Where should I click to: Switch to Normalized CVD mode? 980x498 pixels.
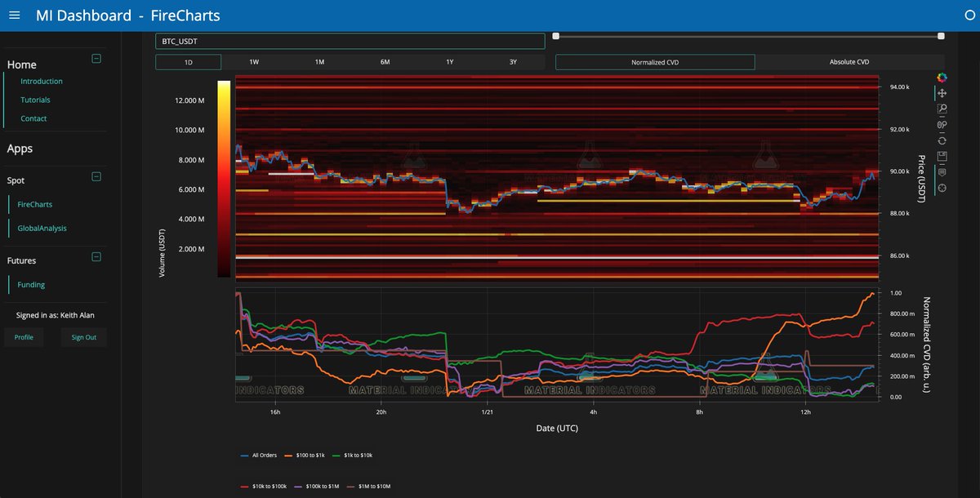tap(655, 62)
